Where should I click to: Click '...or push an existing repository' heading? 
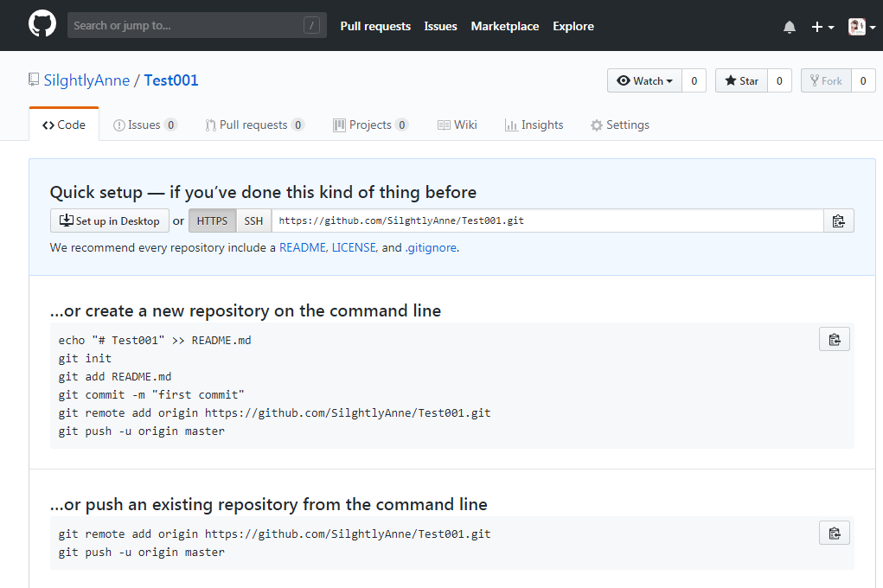269,504
